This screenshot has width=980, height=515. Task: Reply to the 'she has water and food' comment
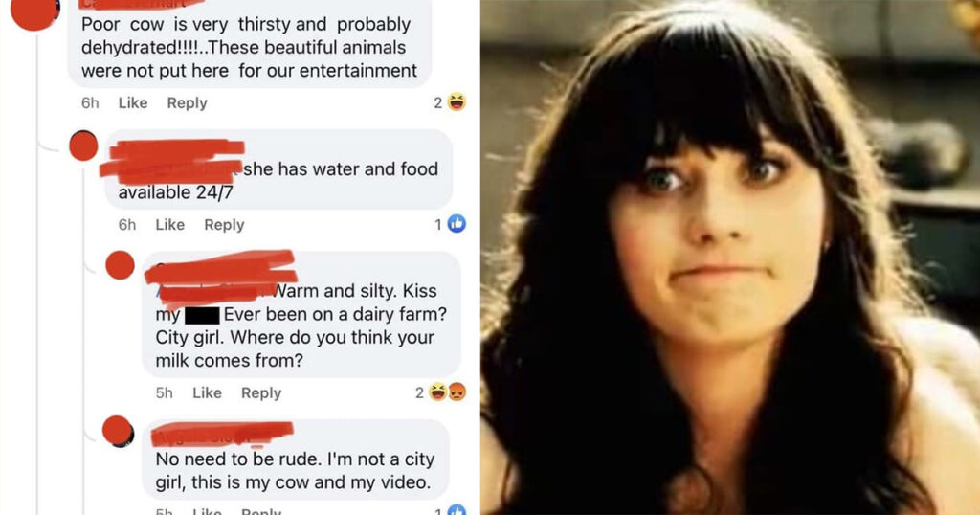point(224,224)
